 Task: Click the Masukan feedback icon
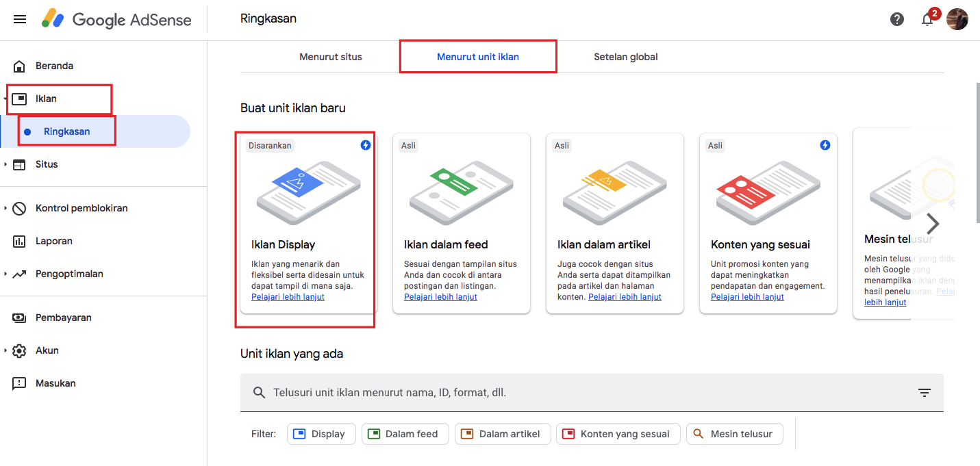[x=19, y=384]
